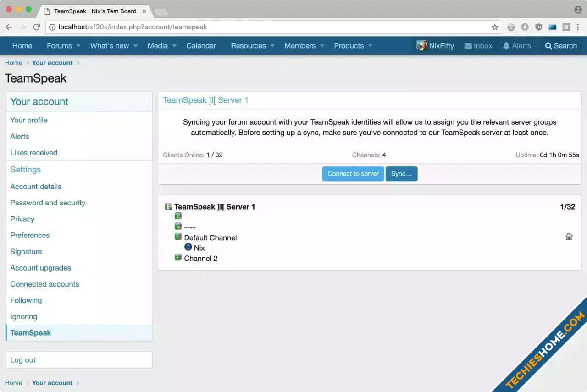Image resolution: width=587 pixels, height=392 pixels.
Task: Click the channel icon next to Channel 2
Action: (178, 257)
